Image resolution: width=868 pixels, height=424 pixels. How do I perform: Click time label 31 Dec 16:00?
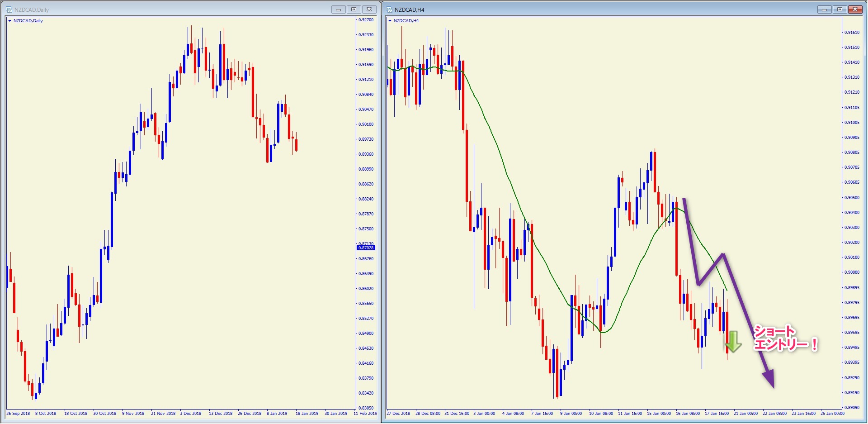click(x=457, y=414)
